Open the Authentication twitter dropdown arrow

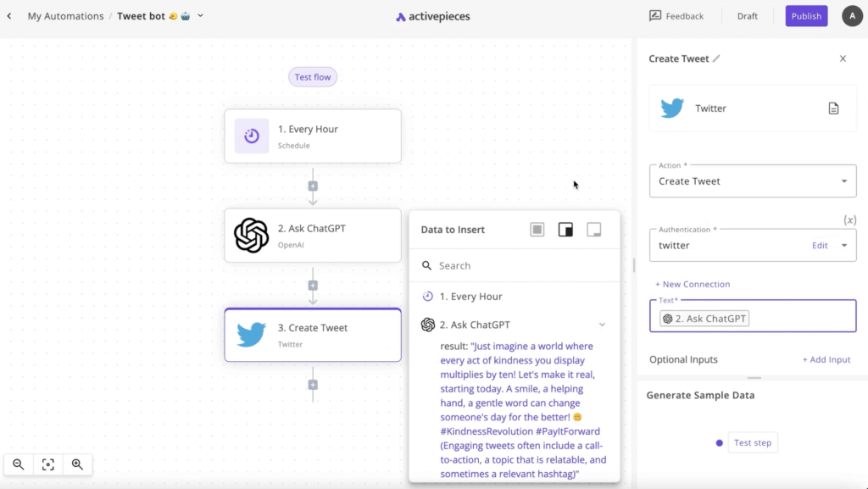(x=844, y=246)
